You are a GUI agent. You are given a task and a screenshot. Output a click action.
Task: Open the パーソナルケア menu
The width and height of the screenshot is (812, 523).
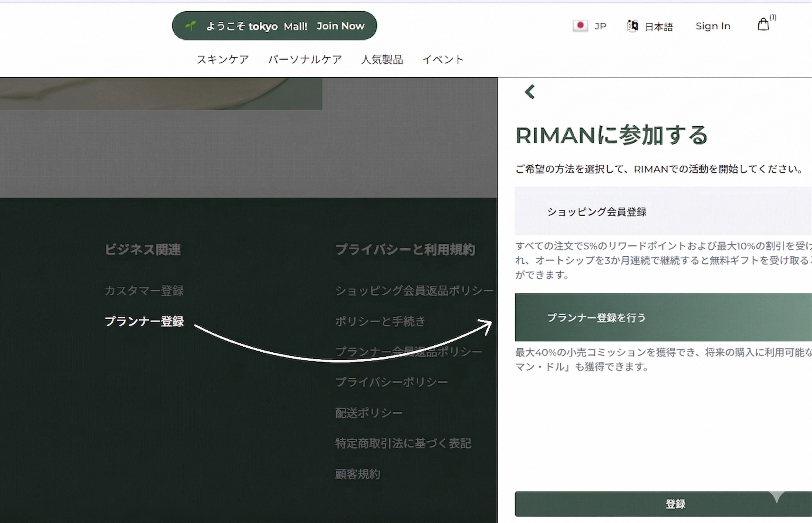coord(305,59)
